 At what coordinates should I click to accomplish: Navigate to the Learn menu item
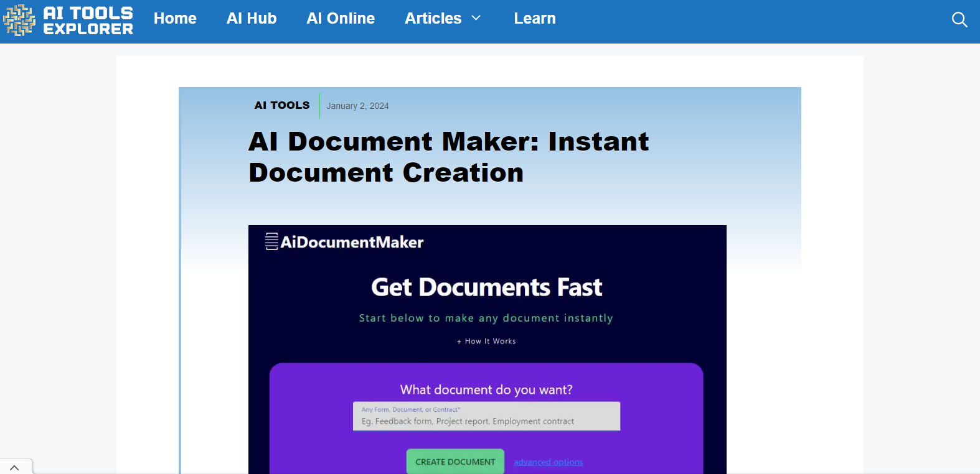tap(535, 19)
